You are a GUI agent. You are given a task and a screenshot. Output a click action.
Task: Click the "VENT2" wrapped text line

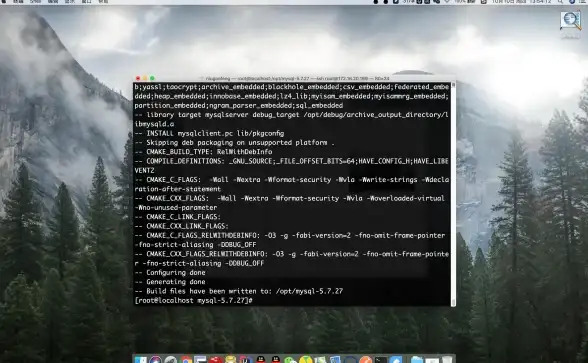145,170
